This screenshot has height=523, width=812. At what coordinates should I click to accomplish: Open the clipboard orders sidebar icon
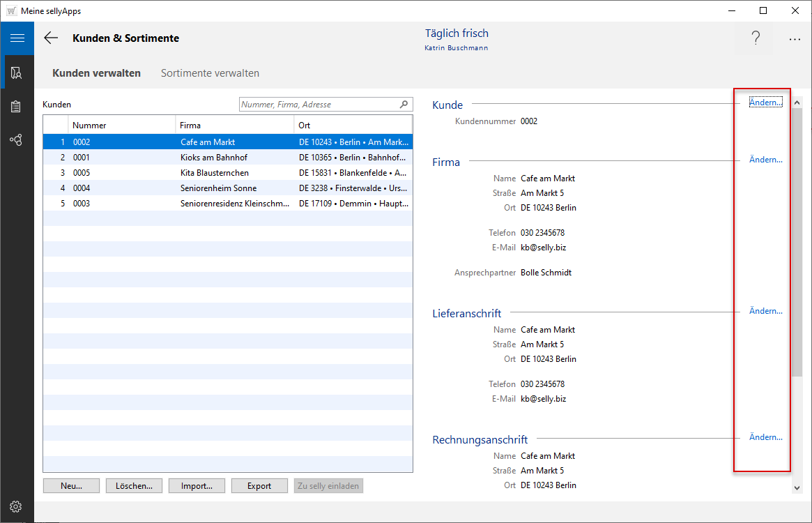point(17,107)
